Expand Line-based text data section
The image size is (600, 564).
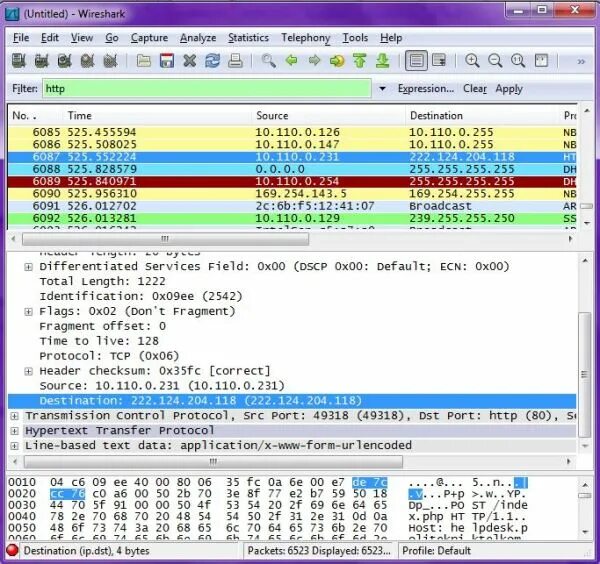[x=15, y=446]
